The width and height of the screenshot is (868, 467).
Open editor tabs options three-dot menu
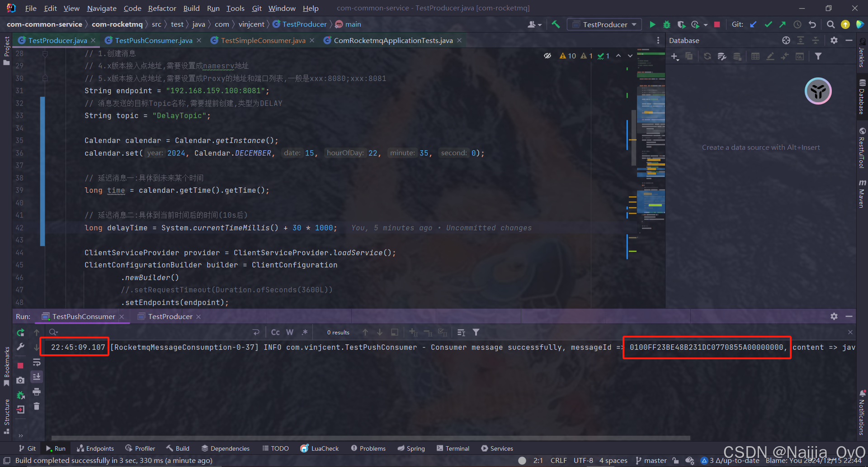point(658,40)
